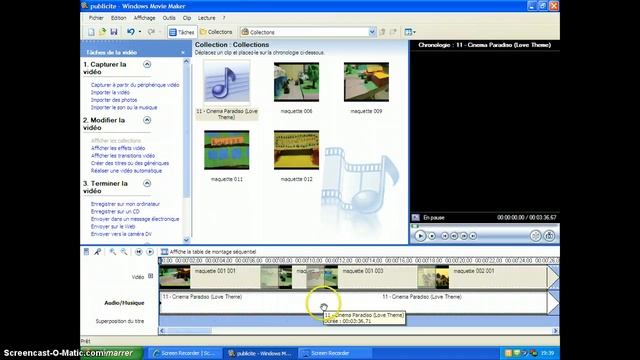Collapse the Capturer la vidéo section
This screenshot has height=360, width=640.
[147, 64]
